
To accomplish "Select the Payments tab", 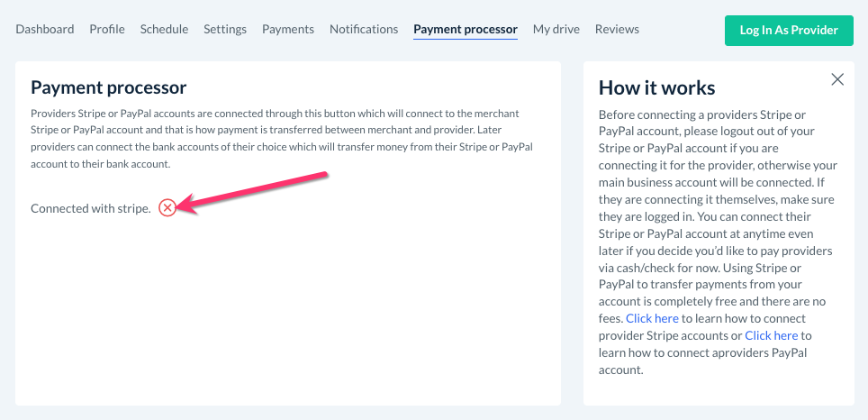I will pos(288,29).
